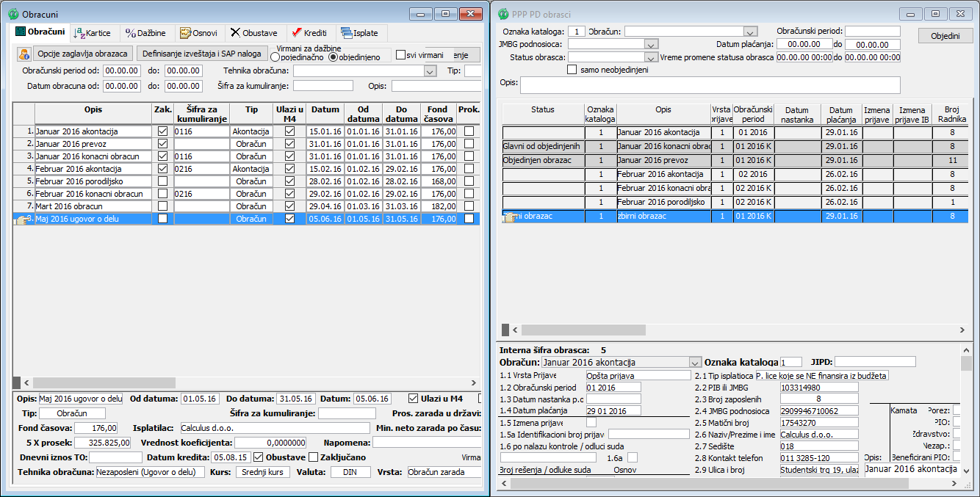980x497 pixels.
Task: Click the 'Objedini' button
Action: coord(945,36)
